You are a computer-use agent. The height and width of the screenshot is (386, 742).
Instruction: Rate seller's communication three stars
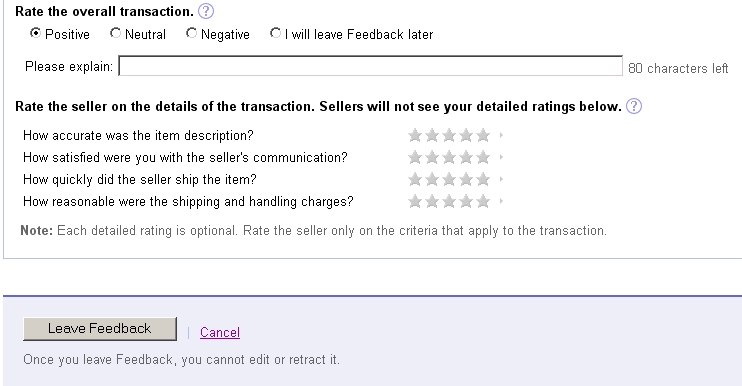[x=449, y=157]
